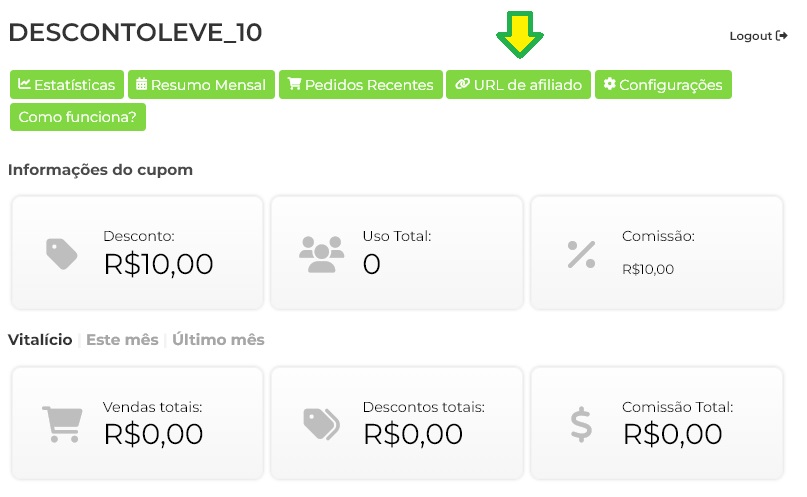Open Configurações settings
This screenshot has height=497, width=807.
point(663,85)
